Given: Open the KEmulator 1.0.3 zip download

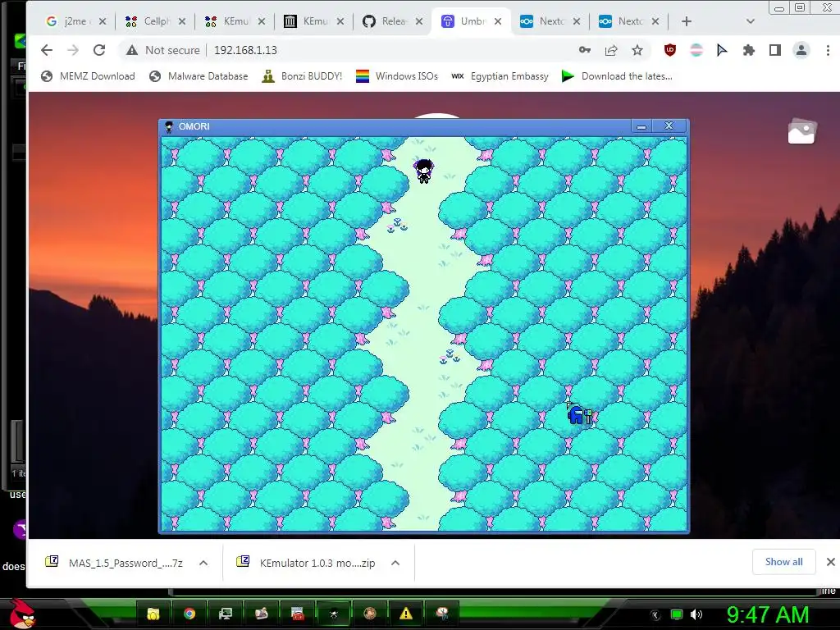Looking at the screenshot, I should [x=307, y=563].
